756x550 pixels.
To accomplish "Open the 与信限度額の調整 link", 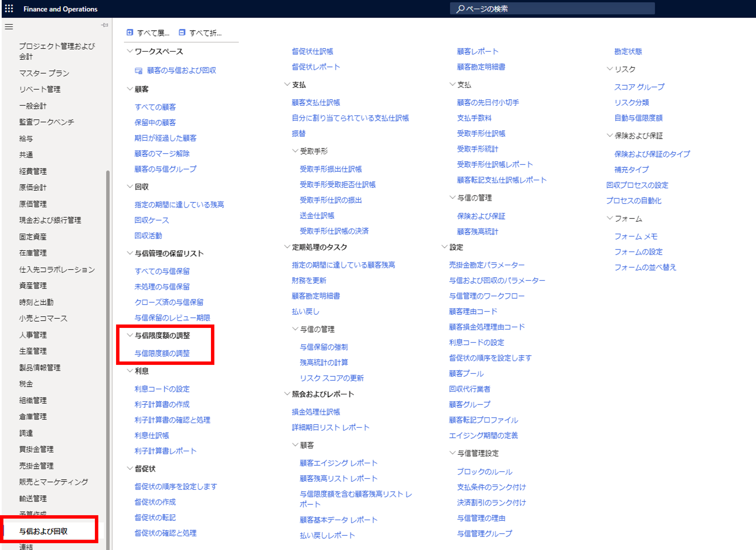I will point(162,353).
